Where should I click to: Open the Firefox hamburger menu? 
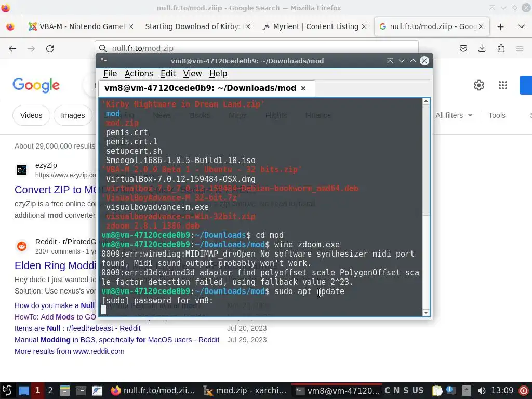(x=520, y=48)
